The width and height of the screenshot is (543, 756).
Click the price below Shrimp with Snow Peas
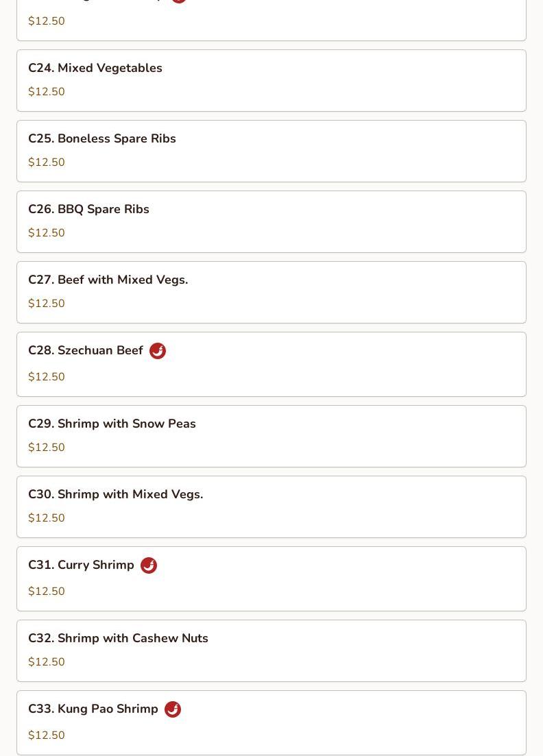[47, 448]
